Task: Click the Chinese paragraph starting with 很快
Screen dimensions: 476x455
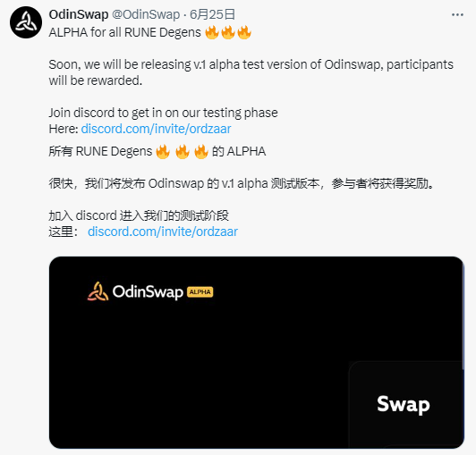Action: (242, 183)
